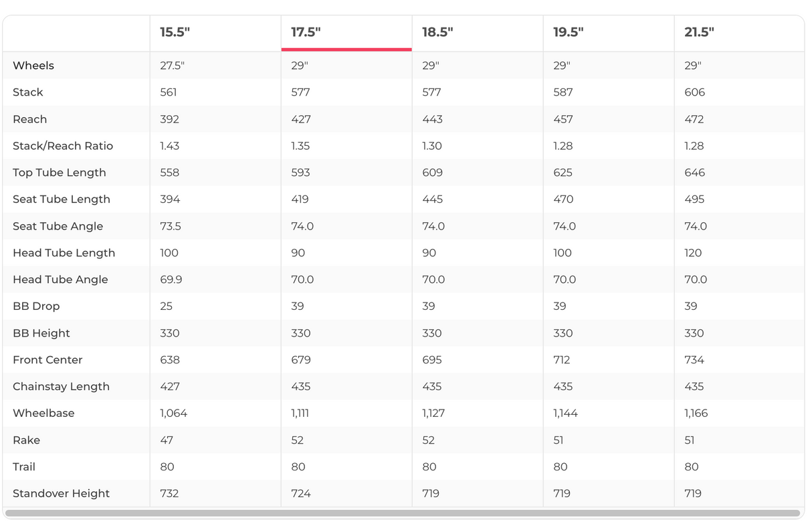812x532 pixels.
Task: Click the 625 top tube length value
Action: [x=563, y=173]
